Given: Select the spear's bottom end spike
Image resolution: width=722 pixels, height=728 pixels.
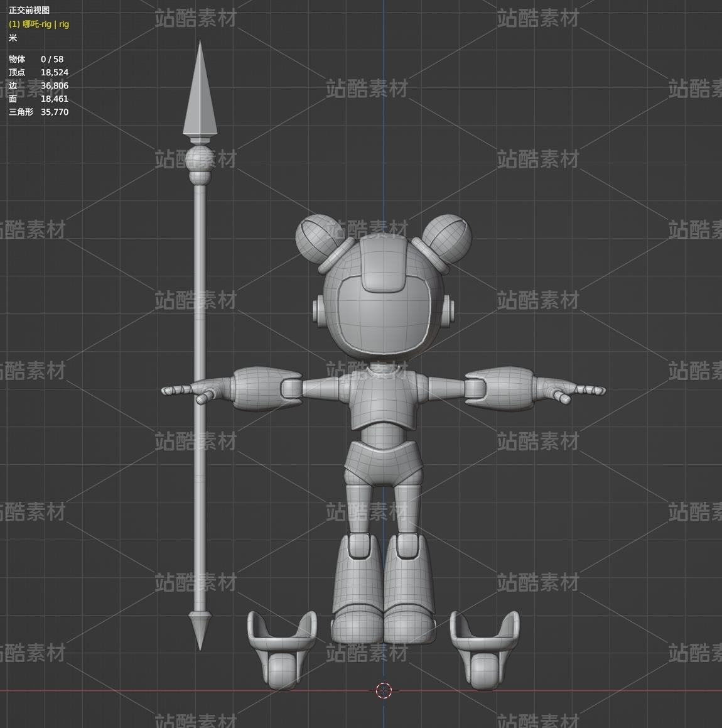Looking at the screenshot, I should coord(200,631).
